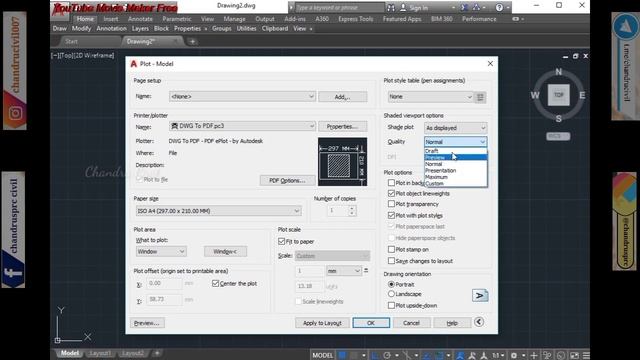The image size is (640, 360).
Task: Click the search binoculars icon
Action: click(x=391, y=7)
